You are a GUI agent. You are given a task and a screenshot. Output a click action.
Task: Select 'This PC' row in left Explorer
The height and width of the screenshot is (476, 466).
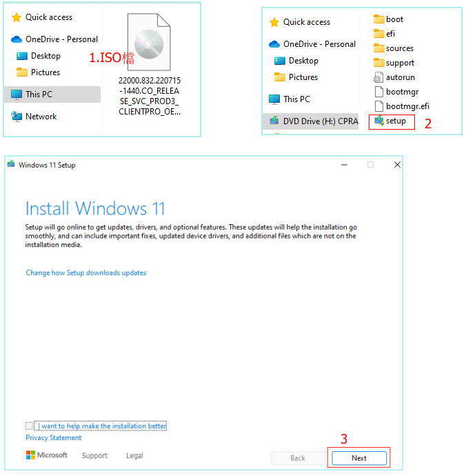point(52,95)
